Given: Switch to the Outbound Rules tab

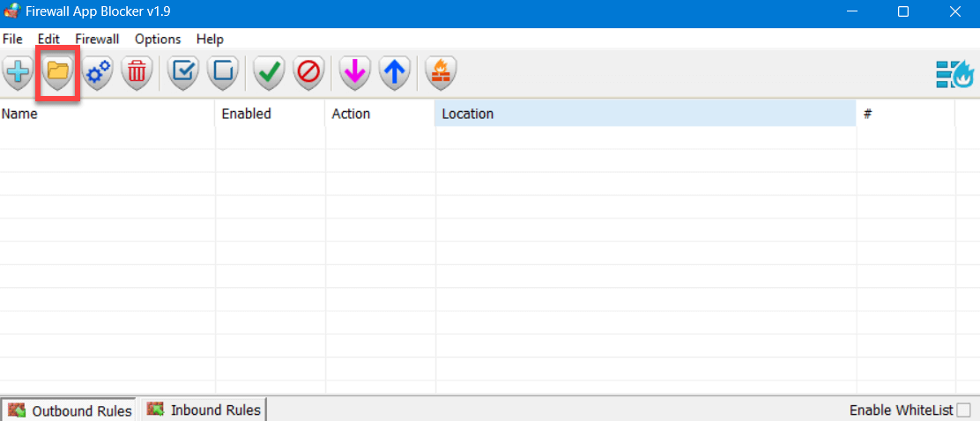Looking at the screenshot, I should [69, 410].
